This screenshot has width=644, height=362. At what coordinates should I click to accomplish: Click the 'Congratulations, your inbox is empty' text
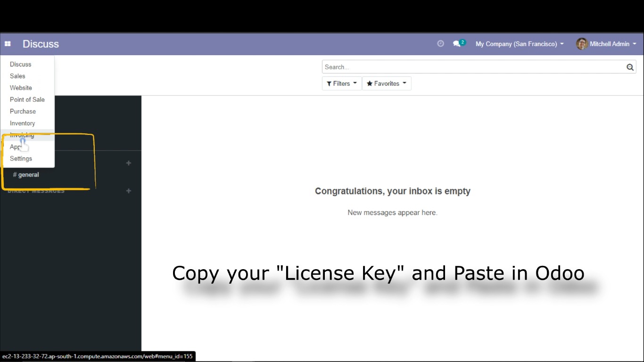coord(393,191)
